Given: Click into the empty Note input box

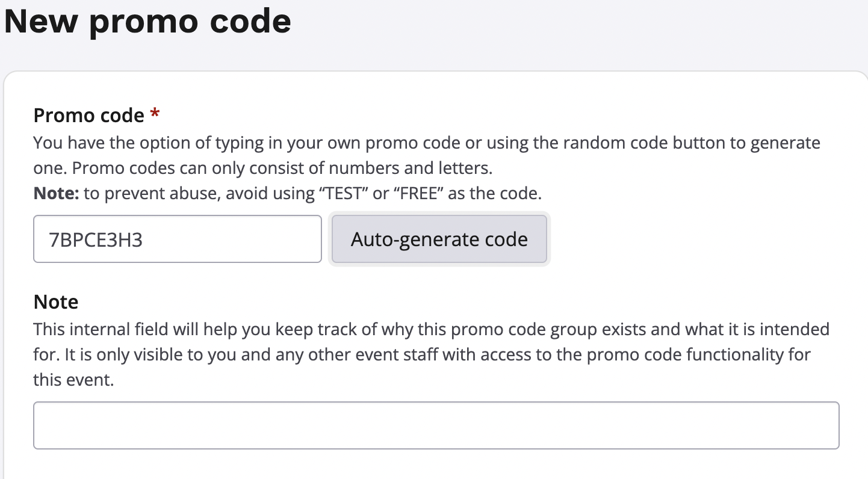Looking at the screenshot, I should (x=436, y=425).
